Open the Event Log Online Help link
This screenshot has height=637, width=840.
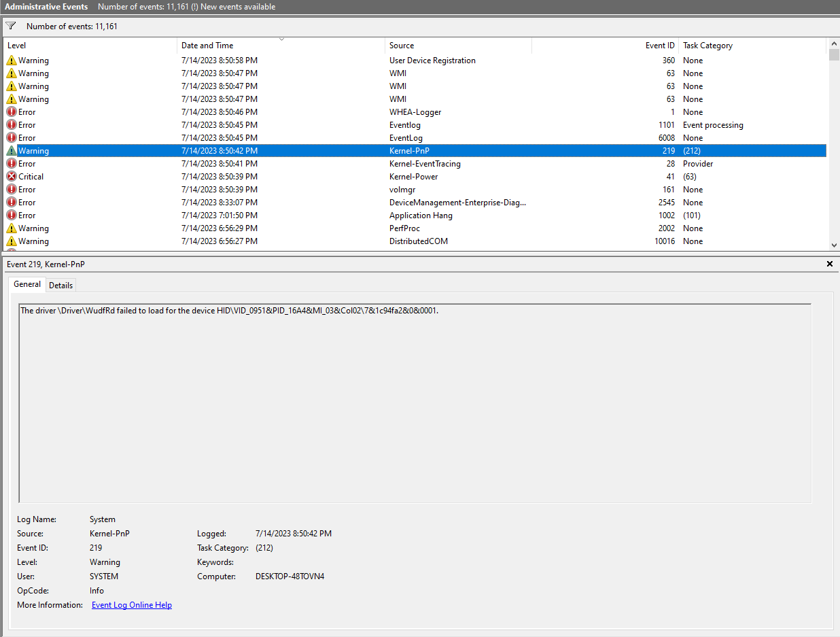(x=131, y=604)
